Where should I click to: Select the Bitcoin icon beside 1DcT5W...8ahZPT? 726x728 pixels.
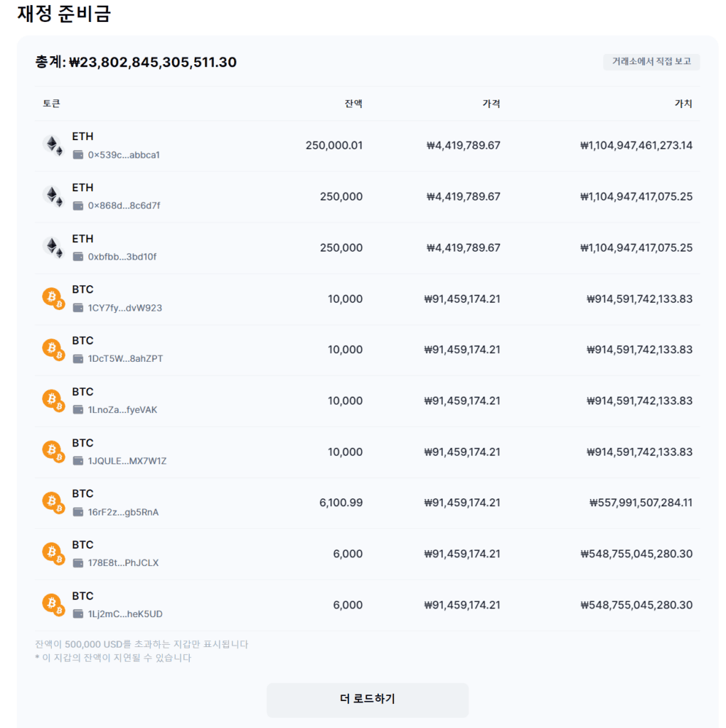(53, 350)
